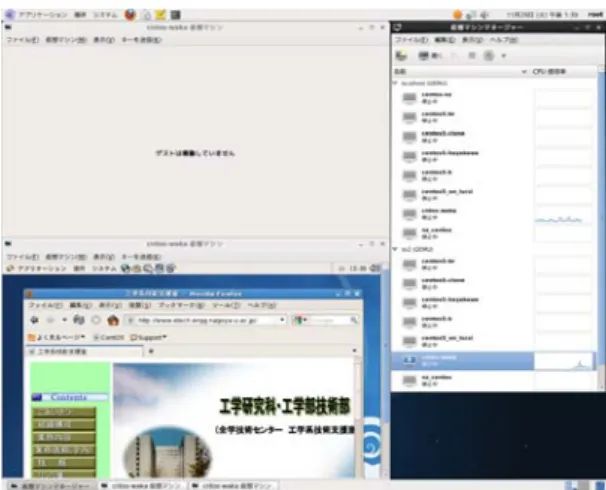Click the globe browser launcher in guest panel
Viewport: 606px width, 490px height.
[125, 268]
